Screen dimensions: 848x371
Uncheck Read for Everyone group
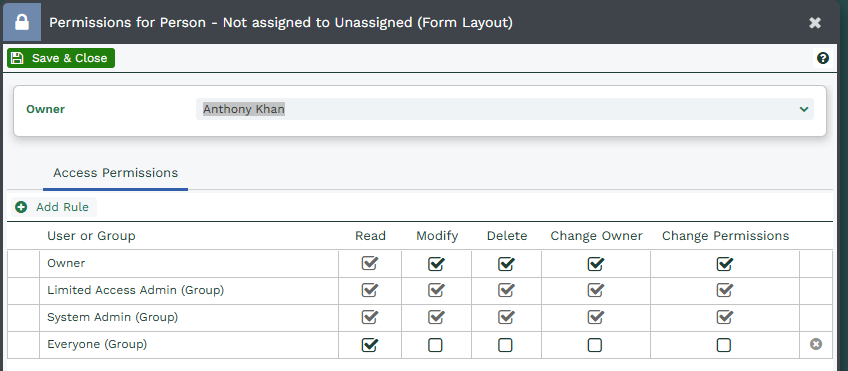point(369,344)
